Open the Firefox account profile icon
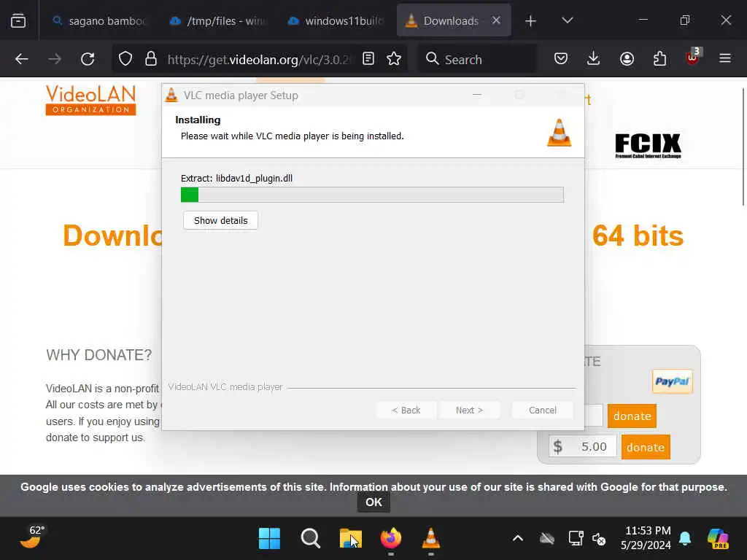 coord(627,59)
